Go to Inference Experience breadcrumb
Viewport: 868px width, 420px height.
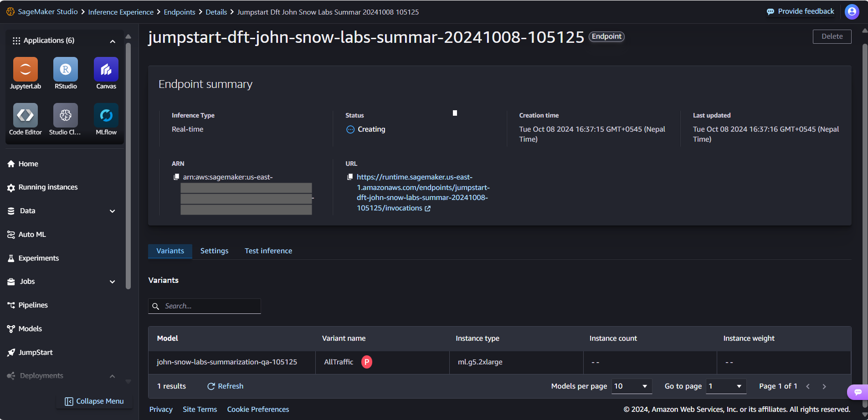pyautogui.click(x=121, y=12)
